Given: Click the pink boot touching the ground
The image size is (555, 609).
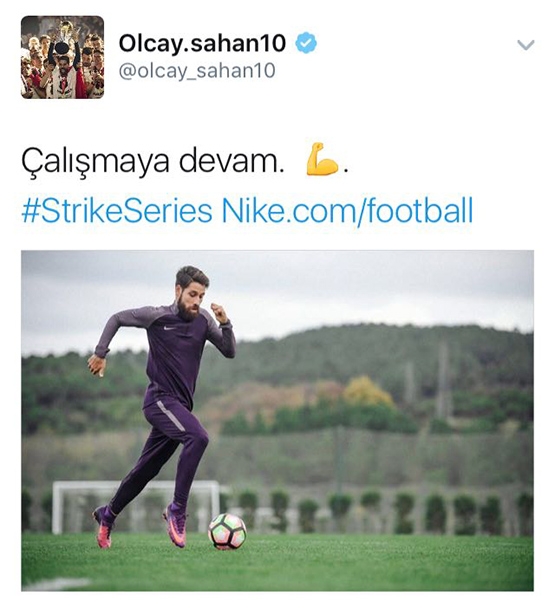Looking at the screenshot, I should 104,526.
